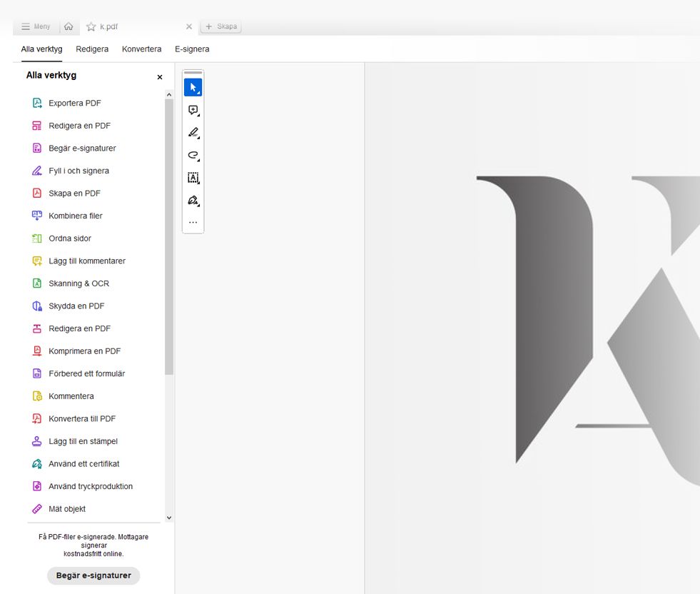Click Mät objekt ruler icon

tap(37, 509)
